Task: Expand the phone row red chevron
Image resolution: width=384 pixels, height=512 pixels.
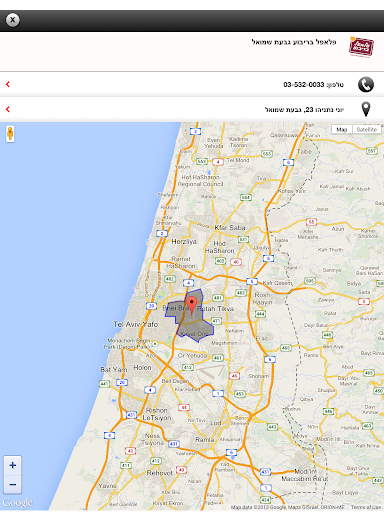Action: pyautogui.click(x=8, y=84)
